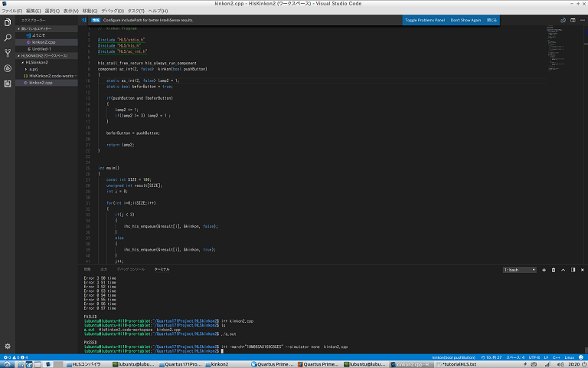Open the File (ファイル) menu
Viewport: 588px width, 368px height.
click(x=11, y=11)
